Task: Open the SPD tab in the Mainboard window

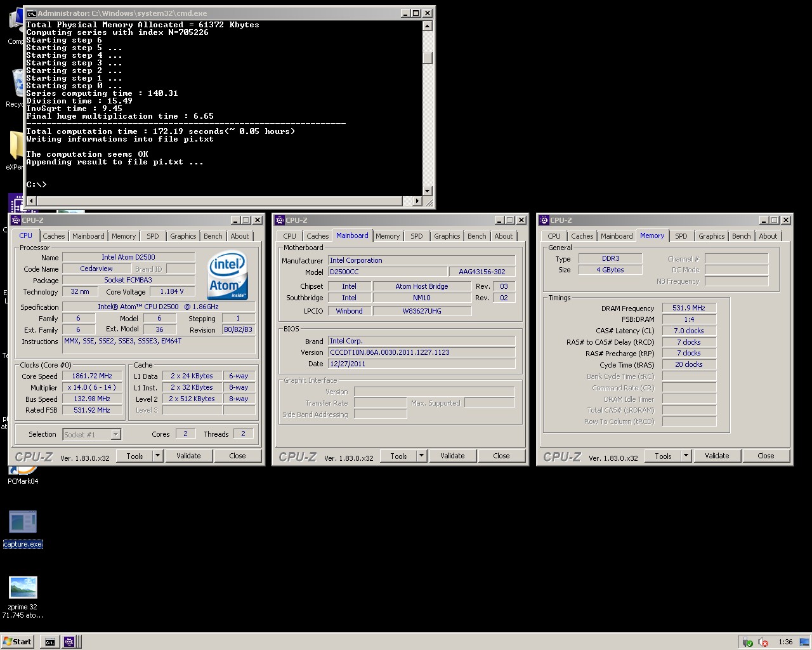Action: tap(417, 236)
